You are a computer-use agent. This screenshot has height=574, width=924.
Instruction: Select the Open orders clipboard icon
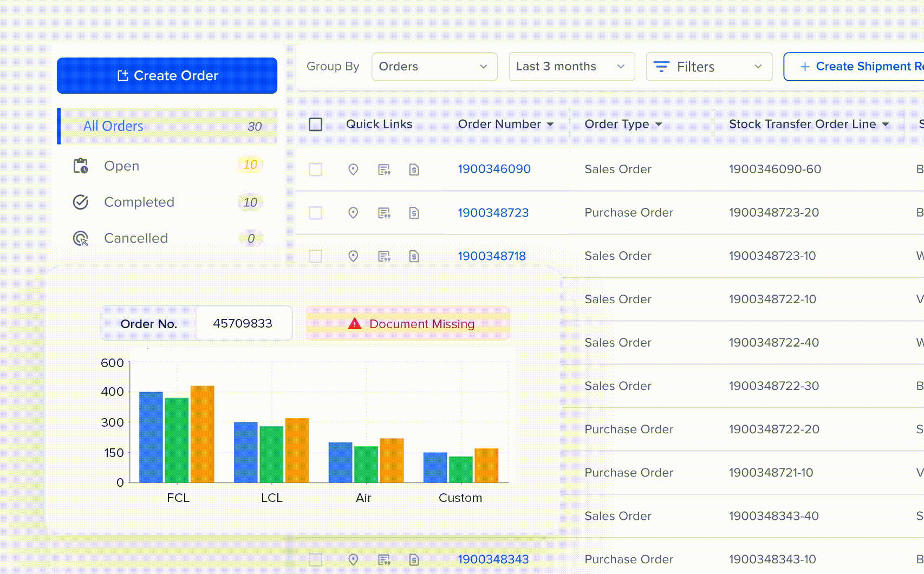click(81, 166)
